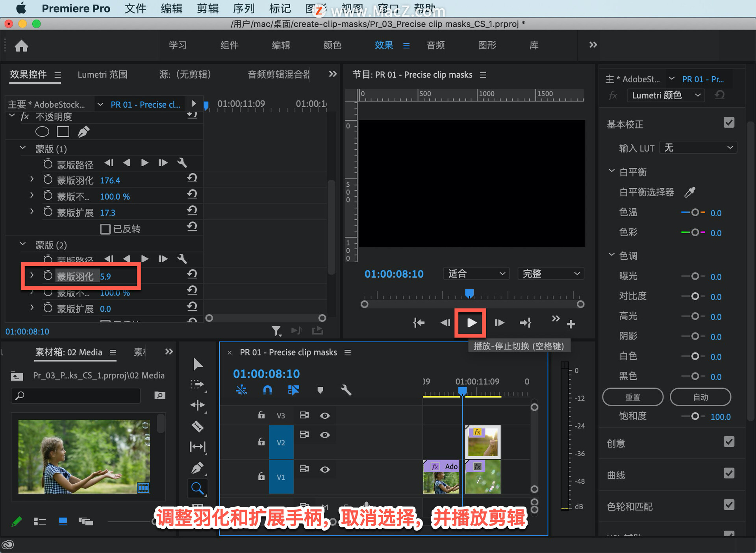Click 重置 button
The width and height of the screenshot is (756, 553).
[x=633, y=397]
